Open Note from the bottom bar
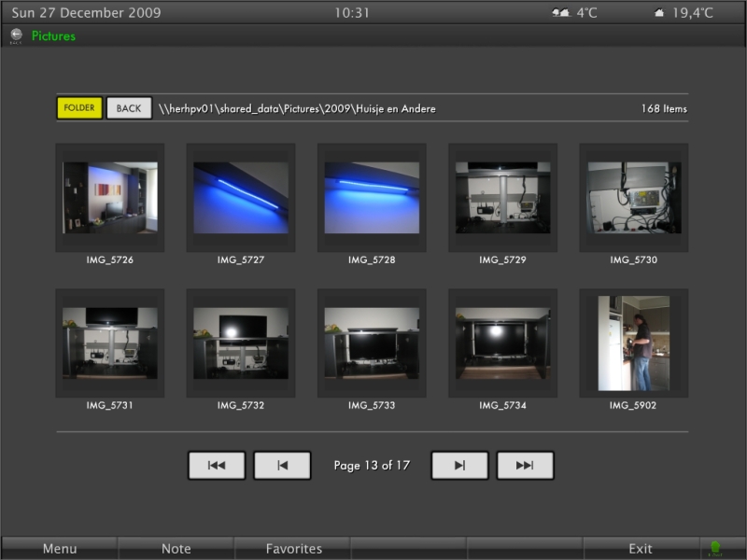 click(x=176, y=549)
